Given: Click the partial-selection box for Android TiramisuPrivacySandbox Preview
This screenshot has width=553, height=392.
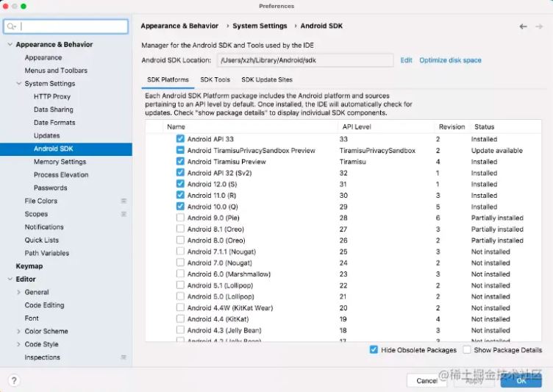Looking at the screenshot, I should (x=180, y=150).
